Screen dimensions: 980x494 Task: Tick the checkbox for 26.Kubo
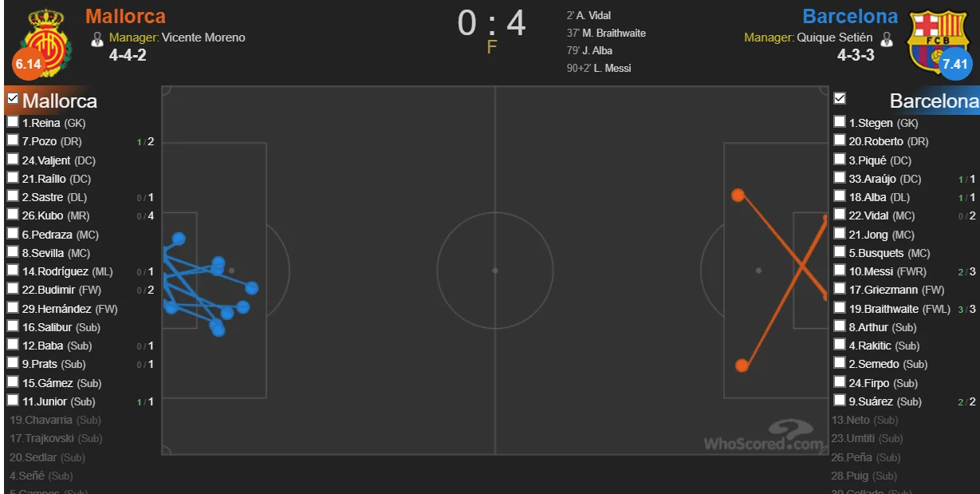[13, 215]
